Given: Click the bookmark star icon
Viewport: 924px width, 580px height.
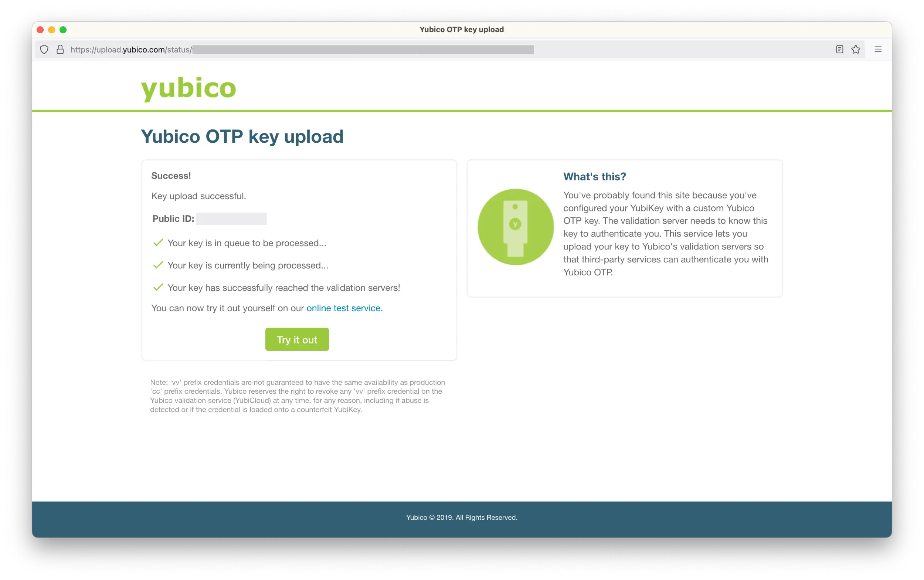Looking at the screenshot, I should 856,49.
